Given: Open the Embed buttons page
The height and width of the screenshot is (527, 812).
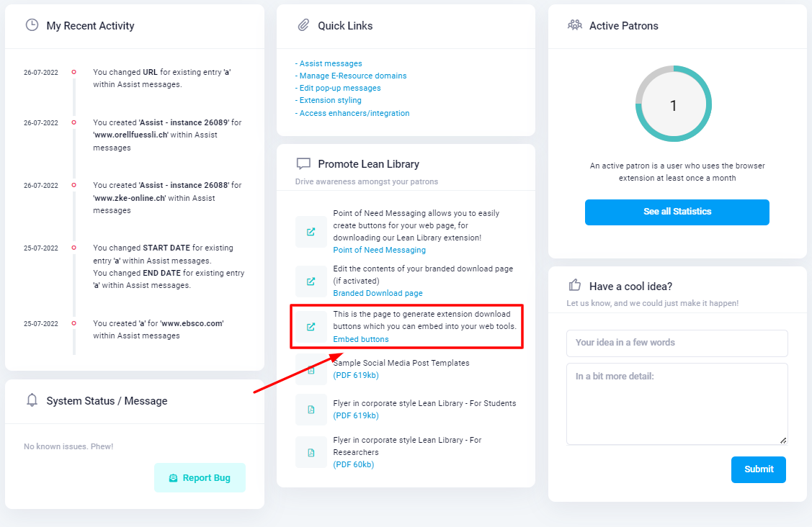Looking at the screenshot, I should click(x=361, y=338).
